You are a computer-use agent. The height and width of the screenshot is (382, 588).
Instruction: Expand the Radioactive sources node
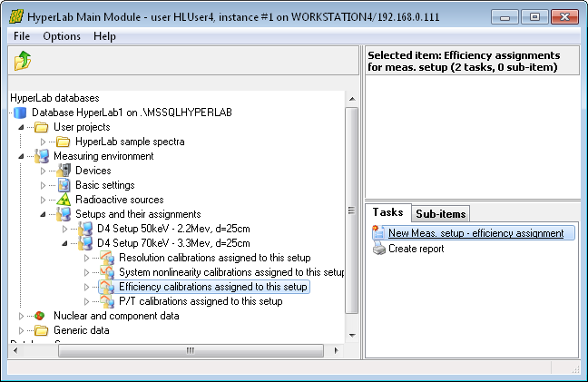pyautogui.click(x=43, y=200)
